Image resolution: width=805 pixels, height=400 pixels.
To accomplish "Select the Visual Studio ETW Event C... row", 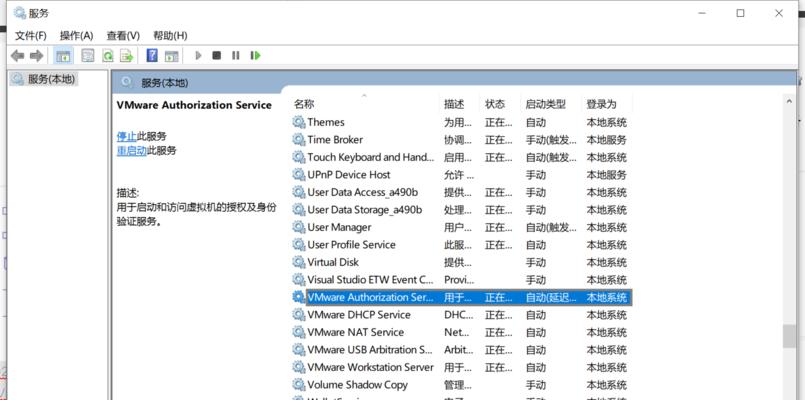I will pyautogui.click(x=461, y=280).
